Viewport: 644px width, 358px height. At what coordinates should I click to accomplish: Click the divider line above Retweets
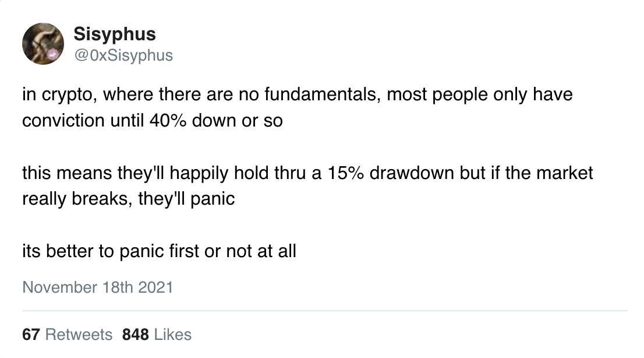pos(325,311)
